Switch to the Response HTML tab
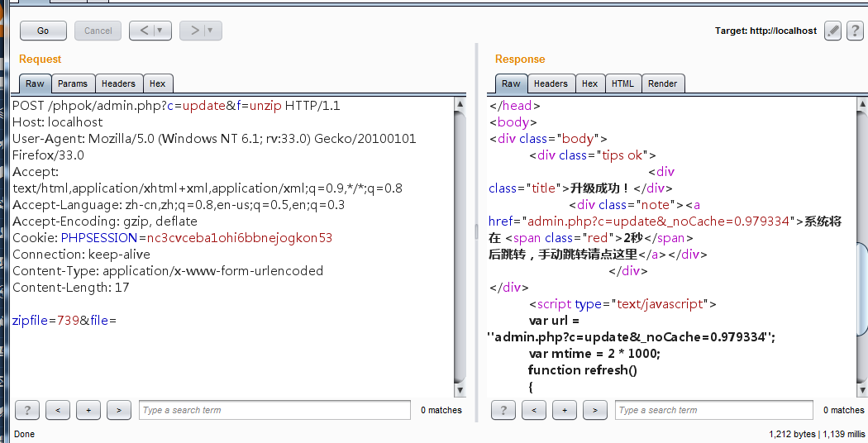This screenshot has width=868, height=443. coord(622,83)
